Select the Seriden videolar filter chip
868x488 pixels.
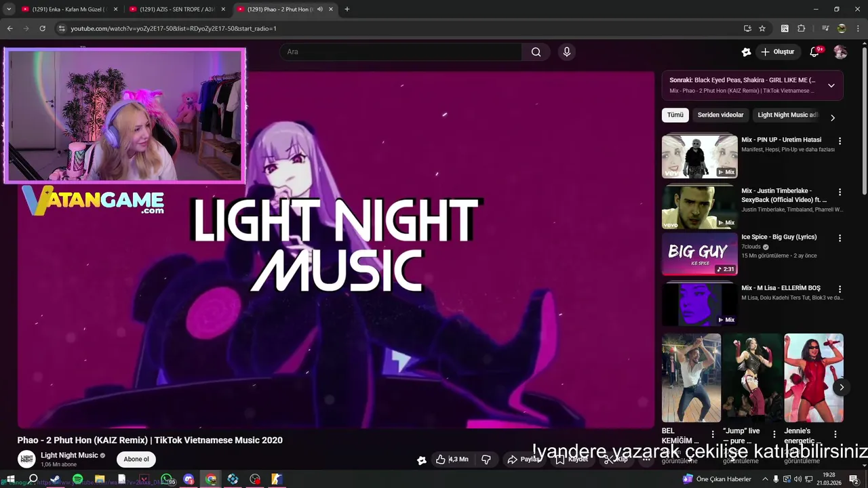(x=720, y=115)
